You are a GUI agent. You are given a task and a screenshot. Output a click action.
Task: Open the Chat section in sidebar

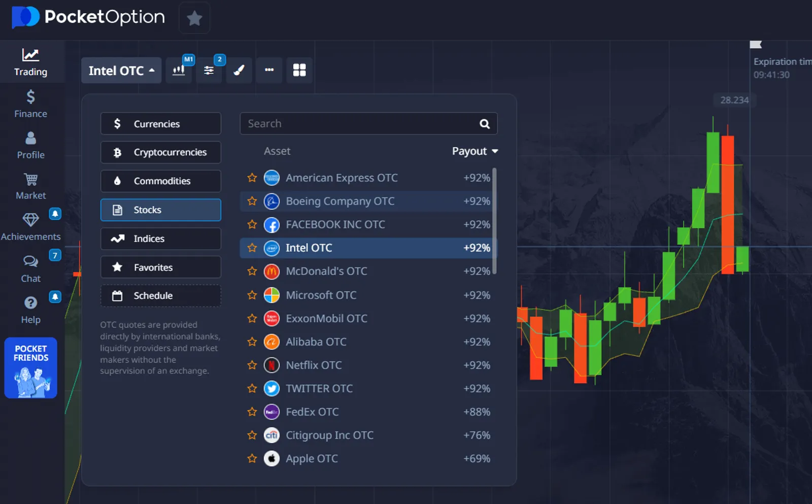[30, 268]
